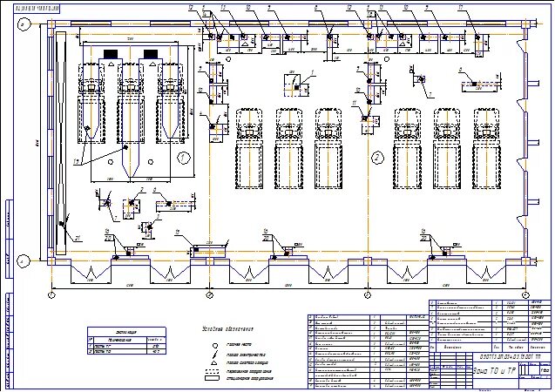Click the sheet scale cell in the title block
The height and width of the screenshot is (392, 555).
pyautogui.click(x=545, y=370)
